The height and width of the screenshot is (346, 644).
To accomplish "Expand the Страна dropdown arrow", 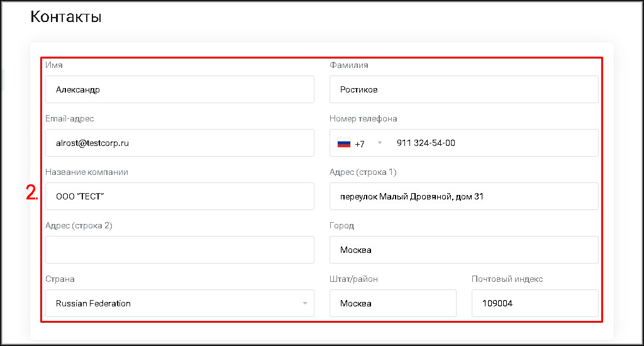I will 305,303.
